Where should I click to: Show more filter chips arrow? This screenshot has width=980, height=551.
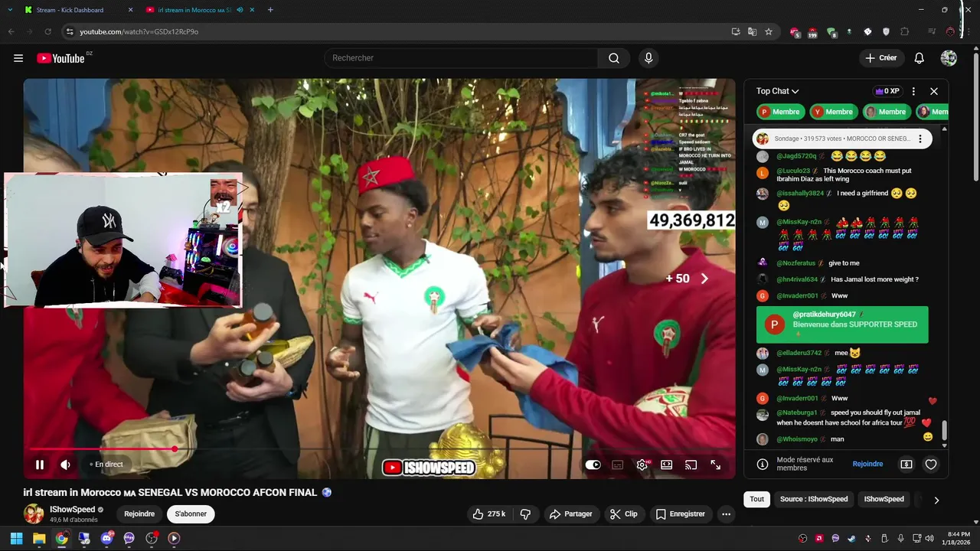pos(936,500)
